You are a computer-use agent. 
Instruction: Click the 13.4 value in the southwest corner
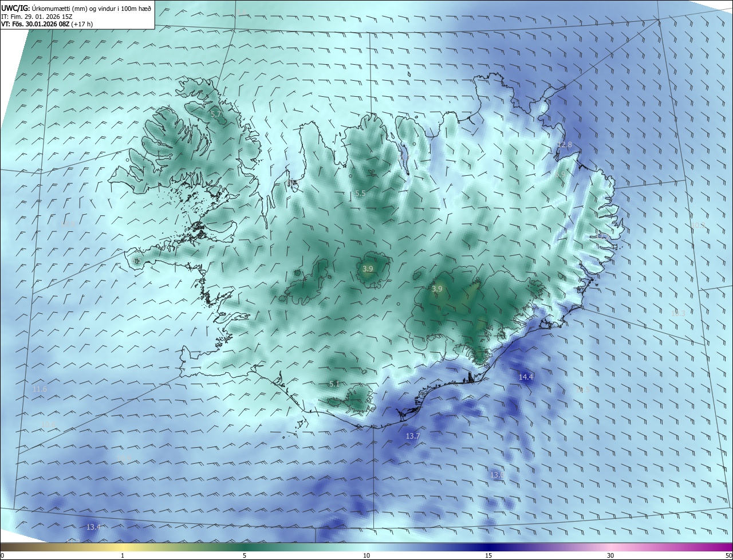[93, 527]
